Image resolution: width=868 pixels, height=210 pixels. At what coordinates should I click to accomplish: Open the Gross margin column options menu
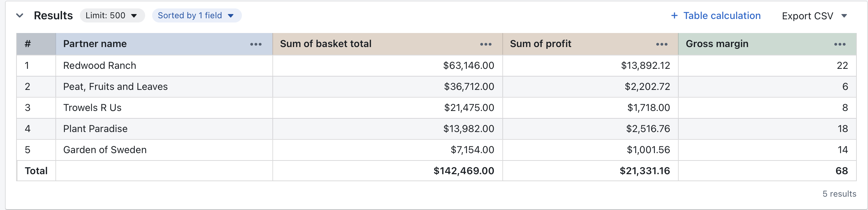click(x=840, y=44)
